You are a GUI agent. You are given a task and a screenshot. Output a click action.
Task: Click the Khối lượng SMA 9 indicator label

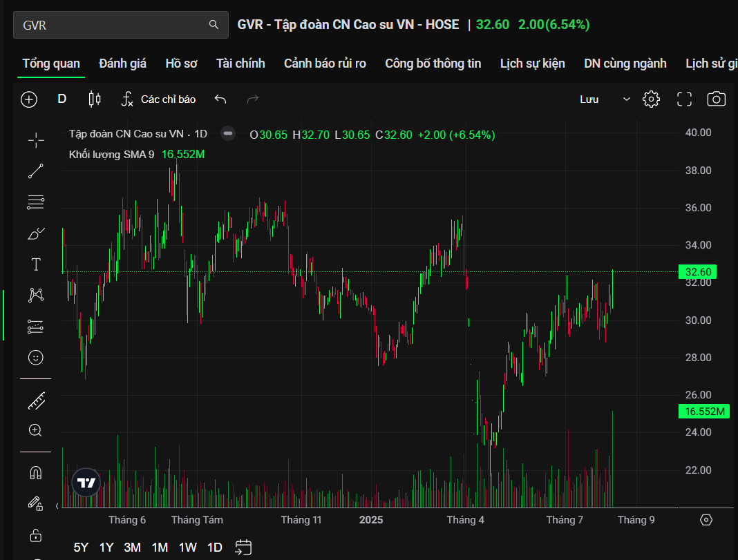coord(111,154)
